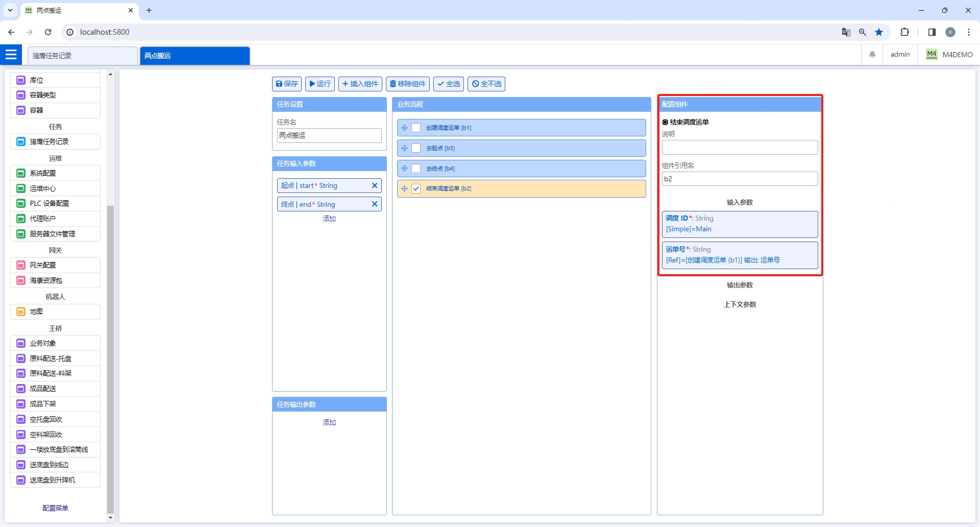
Task: Click the 网关配置 sidebar icon
Action: 21,265
